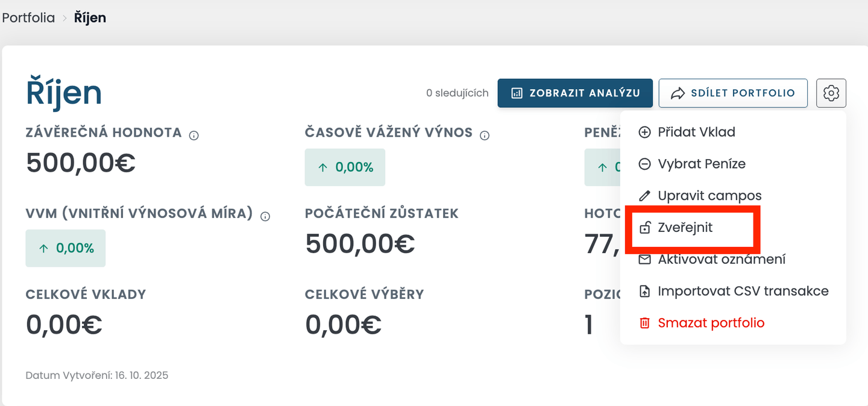This screenshot has width=868, height=406.
Task: Click Smazat portfolio menu item
Action: click(711, 323)
